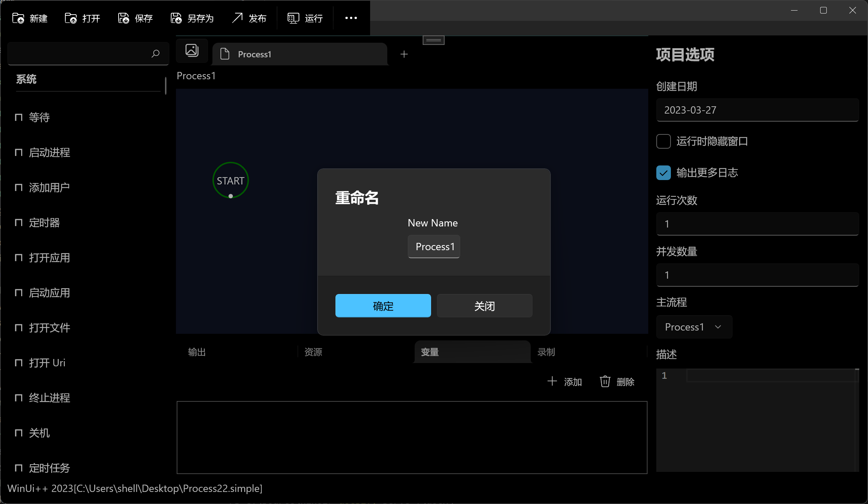The width and height of the screenshot is (868, 504).
Task: Click the New Name input field
Action: point(434,247)
